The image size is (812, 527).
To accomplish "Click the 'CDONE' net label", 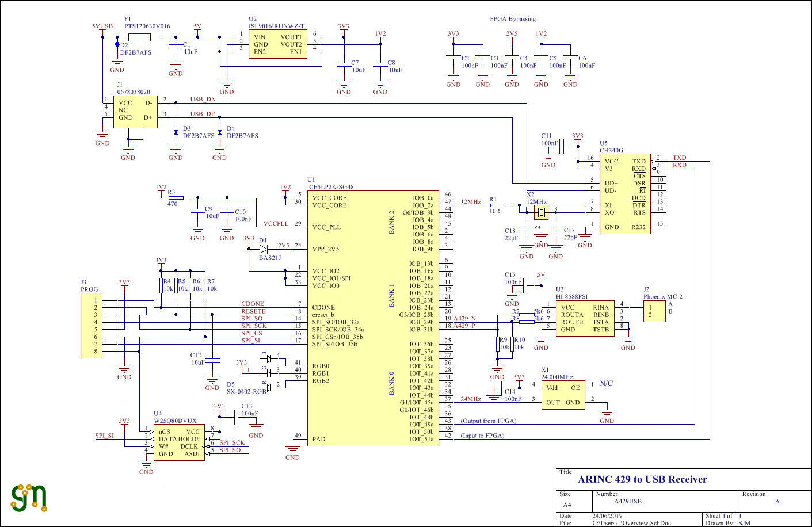I will (x=253, y=304).
